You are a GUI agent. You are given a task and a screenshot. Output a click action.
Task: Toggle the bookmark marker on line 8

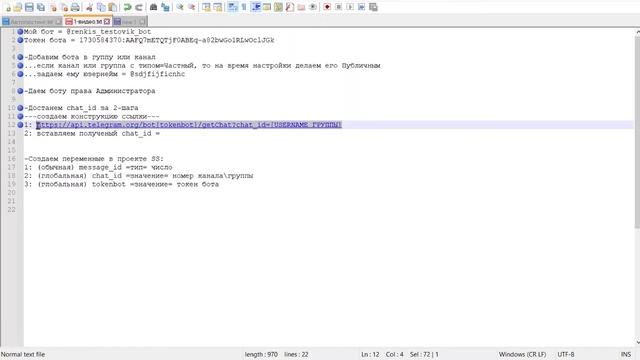tap(20, 91)
